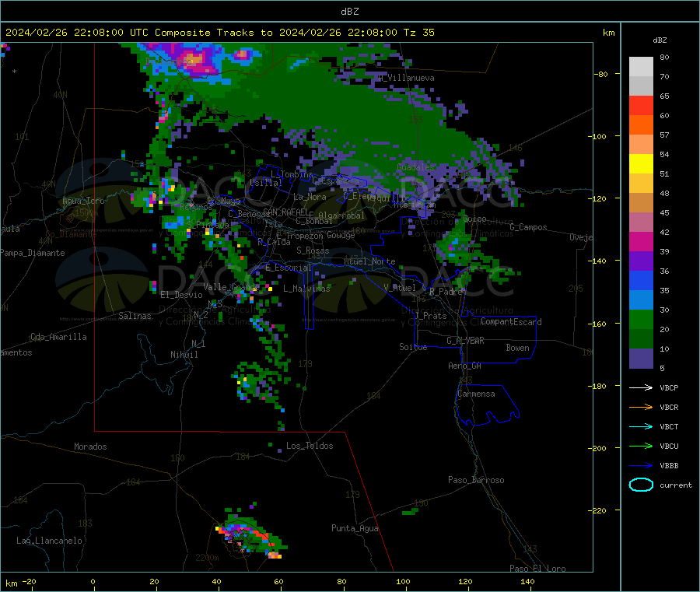
Task: Click the J_Prats map label
Action: pos(431,316)
